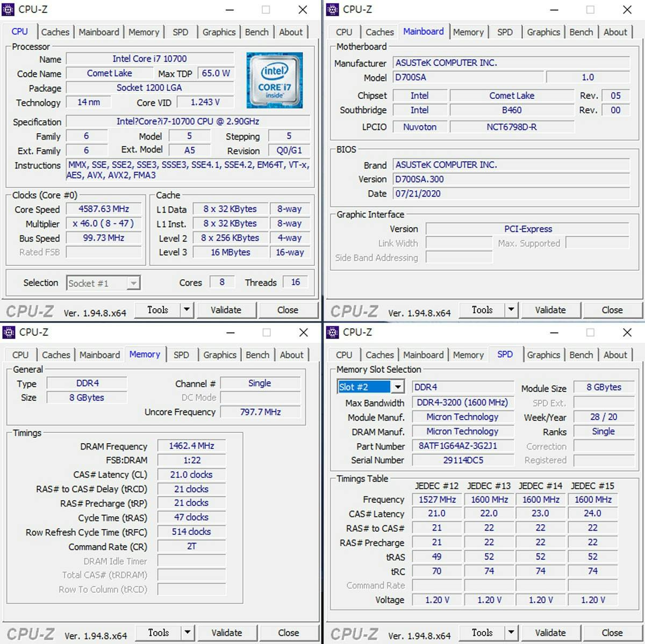Open the Tools dropdown arrow in the CPU window
This screenshot has height=644, width=645.
coord(187,309)
